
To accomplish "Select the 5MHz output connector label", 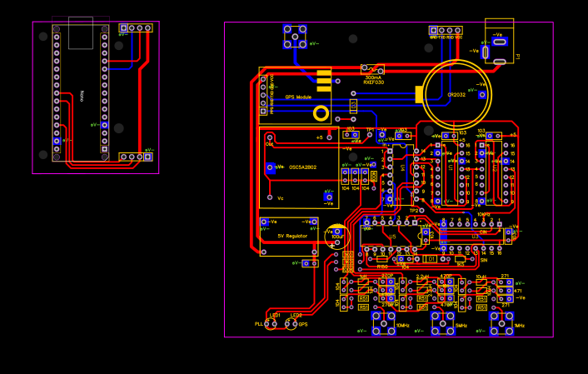I will [x=461, y=326].
